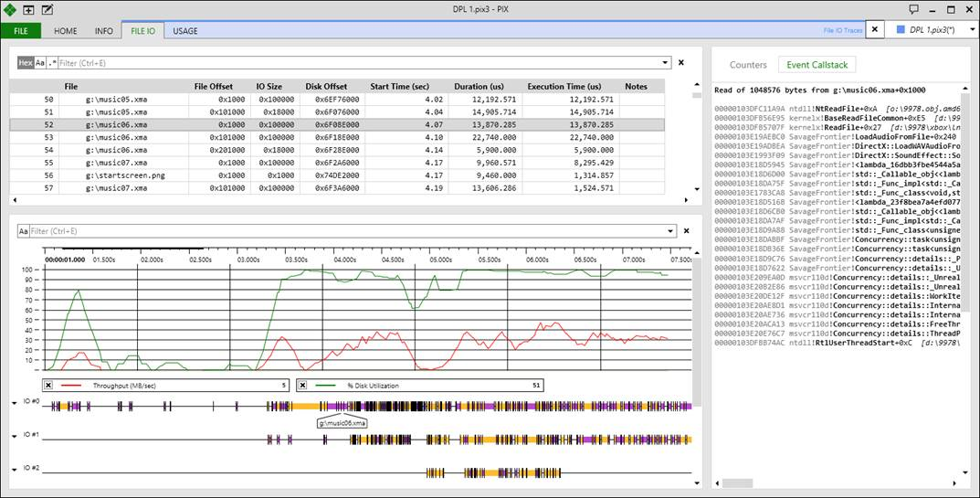This screenshot has width=980, height=498.
Task: Open the green FILE menu
Action: pos(21,31)
